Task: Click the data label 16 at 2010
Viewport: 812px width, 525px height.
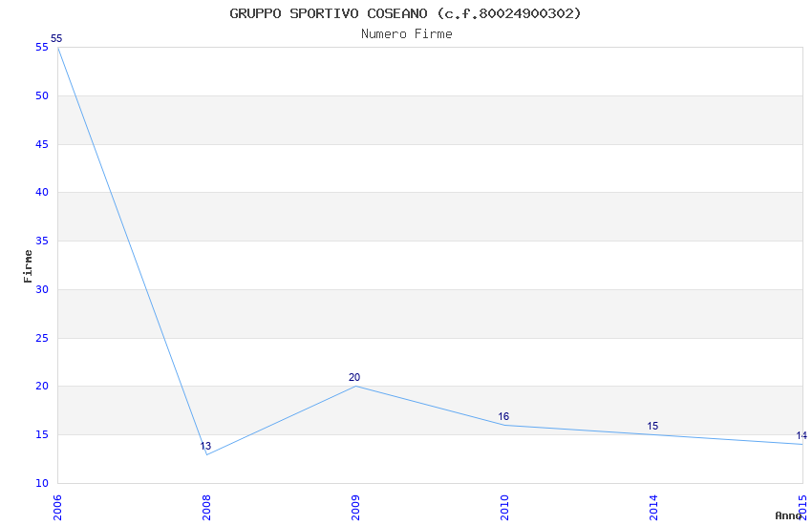Action: point(503,416)
